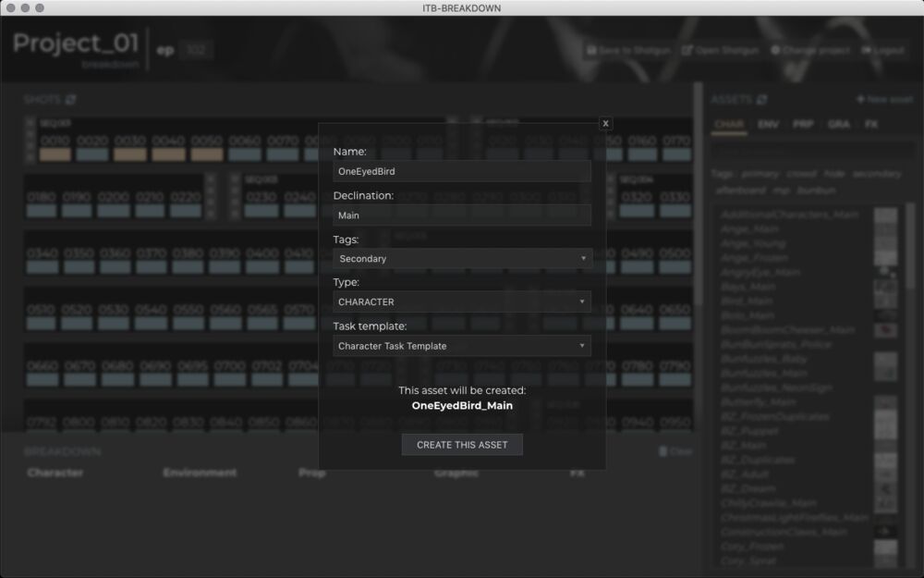Close the create asset dialog
Image resolution: width=924 pixels, height=578 pixels.
pyautogui.click(x=605, y=123)
